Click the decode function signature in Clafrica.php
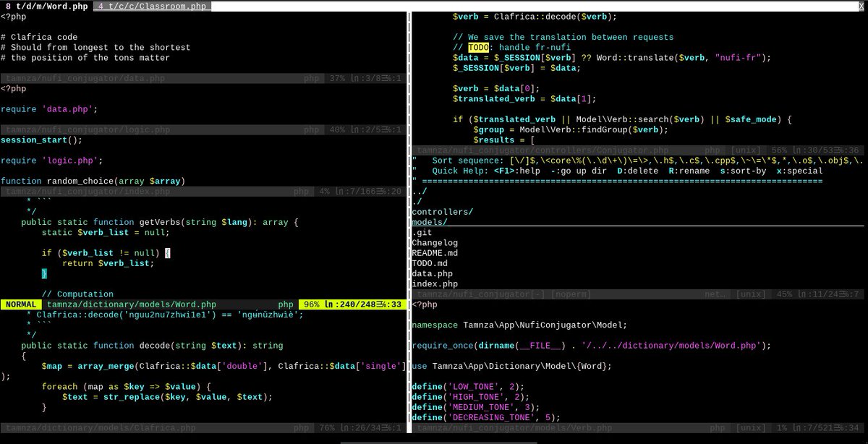Image resolution: width=868 pixels, height=444 pixels. click(x=152, y=345)
